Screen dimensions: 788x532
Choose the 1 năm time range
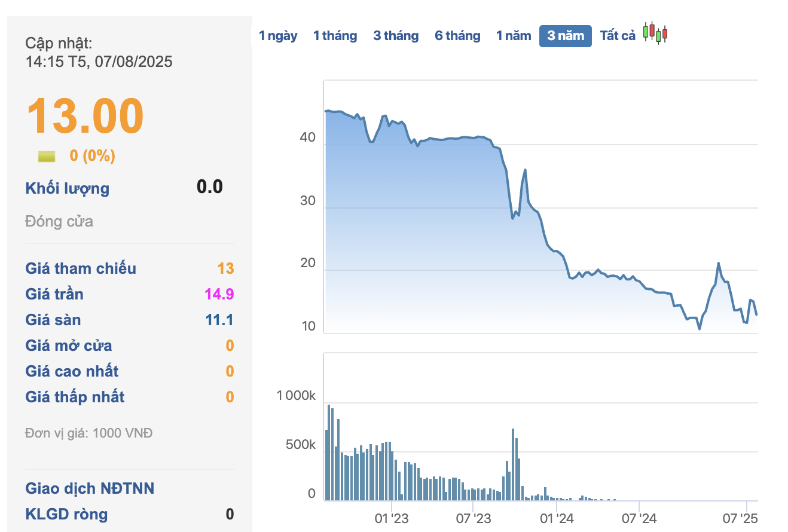[x=514, y=36]
